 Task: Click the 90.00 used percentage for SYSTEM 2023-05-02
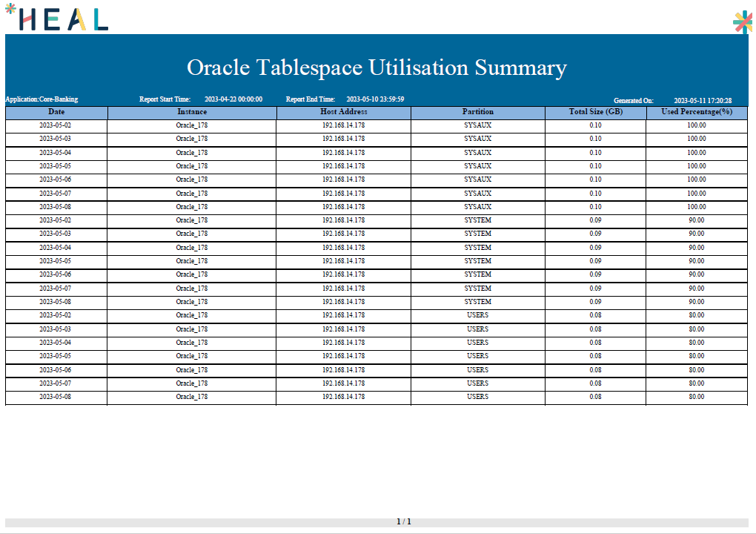(696, 220)
